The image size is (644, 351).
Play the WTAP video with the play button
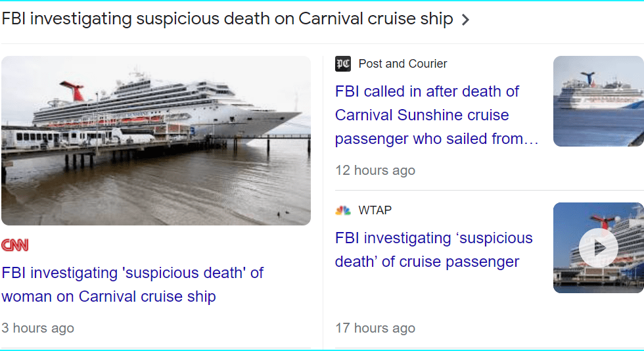598,248
